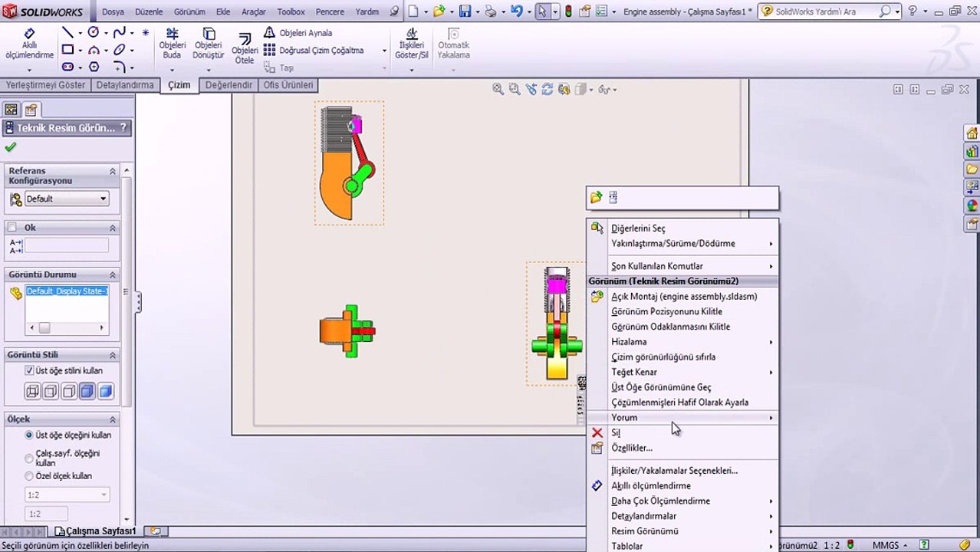Choose Sil from the context menu

(x=682, y=433)
